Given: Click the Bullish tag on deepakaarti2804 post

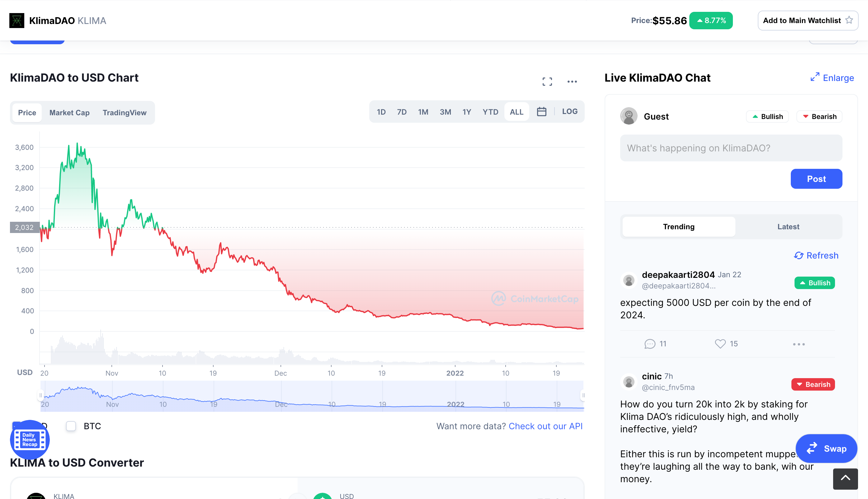Looking at the screenshot, I should (x=814, y=283).
